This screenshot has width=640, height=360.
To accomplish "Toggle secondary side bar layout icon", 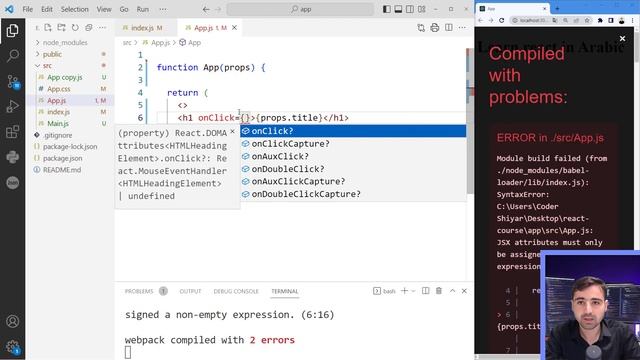I will point(410,9).
